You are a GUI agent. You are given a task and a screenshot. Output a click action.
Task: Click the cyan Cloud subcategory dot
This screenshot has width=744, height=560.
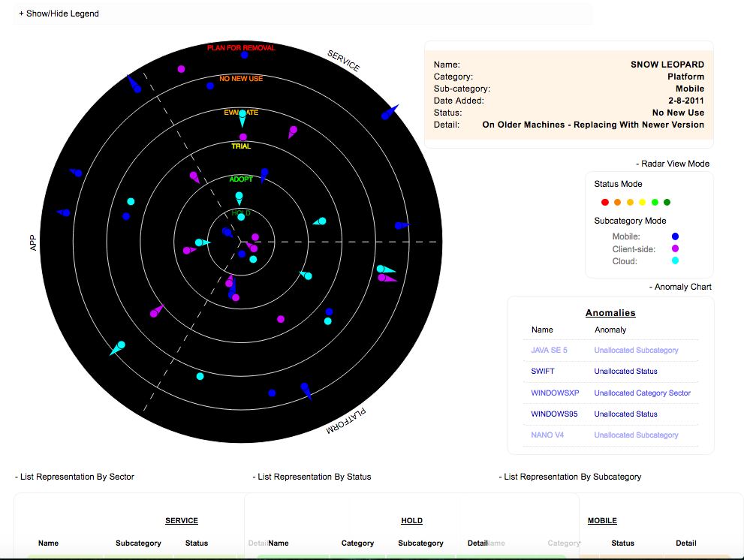click(675, 260)
